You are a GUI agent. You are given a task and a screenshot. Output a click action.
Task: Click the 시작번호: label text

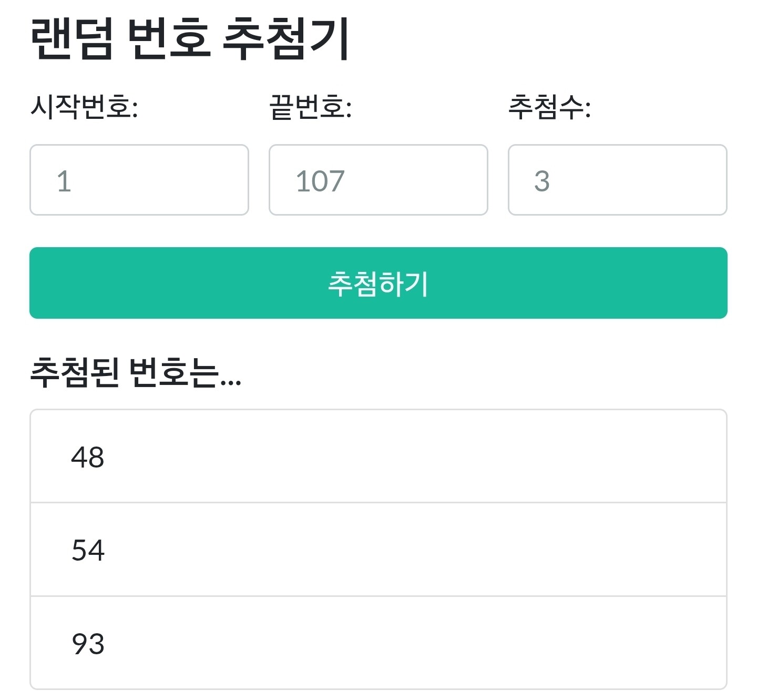coord(84,107)
